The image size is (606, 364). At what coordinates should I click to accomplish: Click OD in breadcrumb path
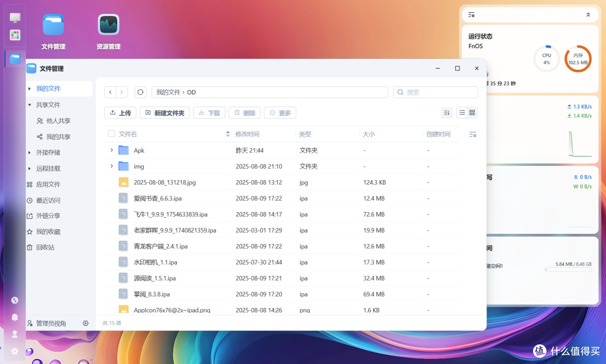(x=191, y=93)
